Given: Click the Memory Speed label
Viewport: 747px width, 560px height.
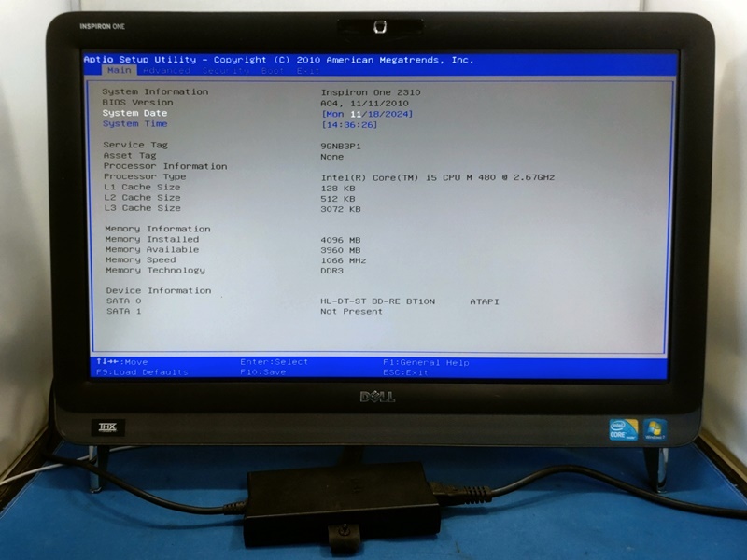Looking at the screenshot, I should click(x=141, y=260).
